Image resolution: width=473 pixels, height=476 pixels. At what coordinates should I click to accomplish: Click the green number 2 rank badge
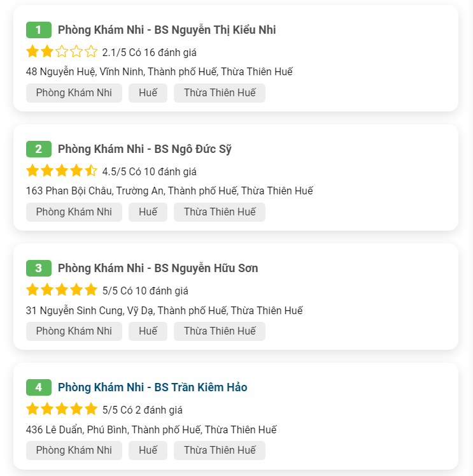point(39,149)
